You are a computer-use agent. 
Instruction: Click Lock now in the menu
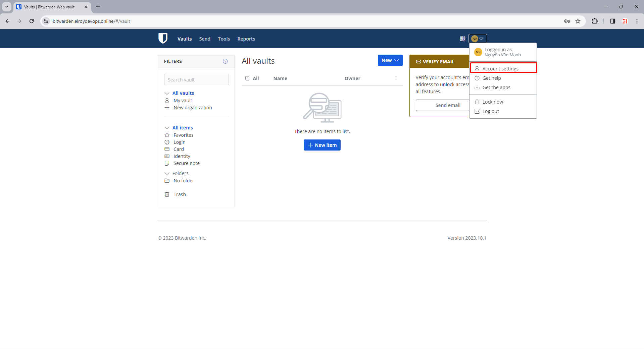(x=503, y=102)
